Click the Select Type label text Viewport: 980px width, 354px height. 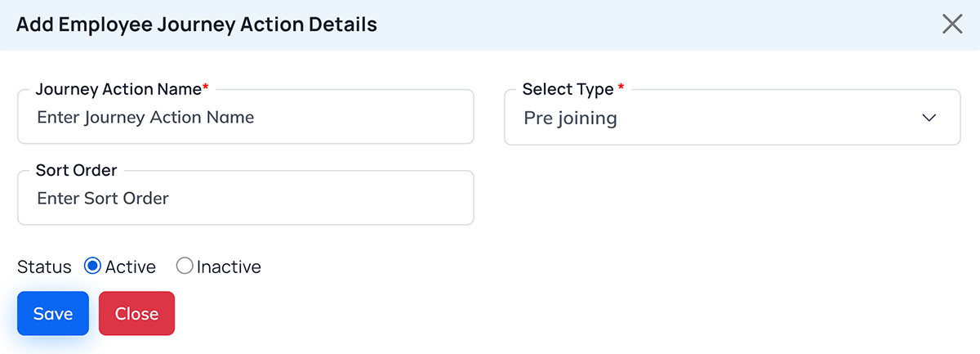[568, 89]
